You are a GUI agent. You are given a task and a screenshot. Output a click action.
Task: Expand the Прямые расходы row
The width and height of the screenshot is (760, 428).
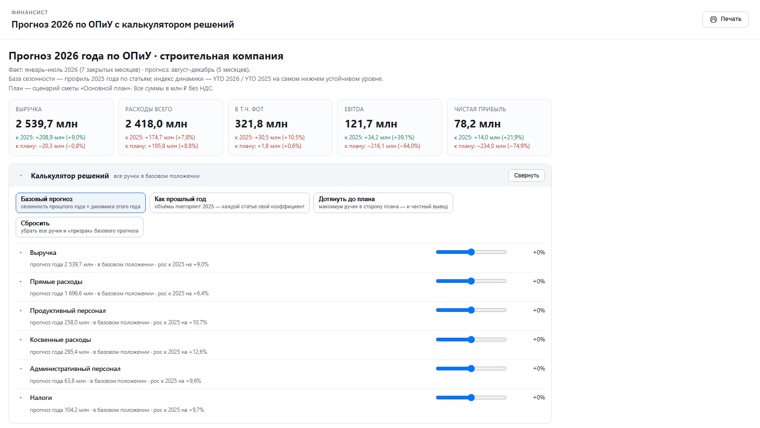21,282
